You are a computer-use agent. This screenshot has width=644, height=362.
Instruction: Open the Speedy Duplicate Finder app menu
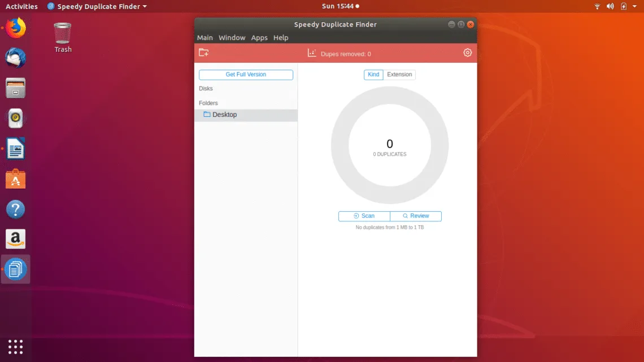point(97,7)
